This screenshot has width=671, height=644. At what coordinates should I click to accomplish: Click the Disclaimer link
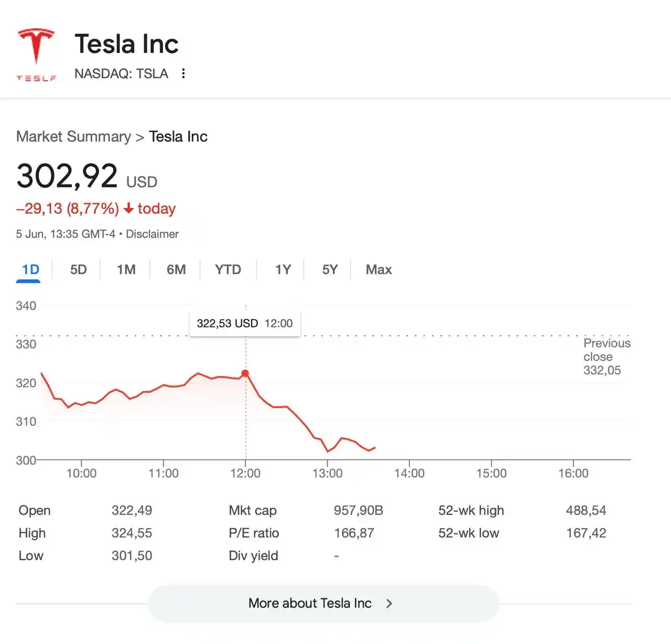point(152,234)
